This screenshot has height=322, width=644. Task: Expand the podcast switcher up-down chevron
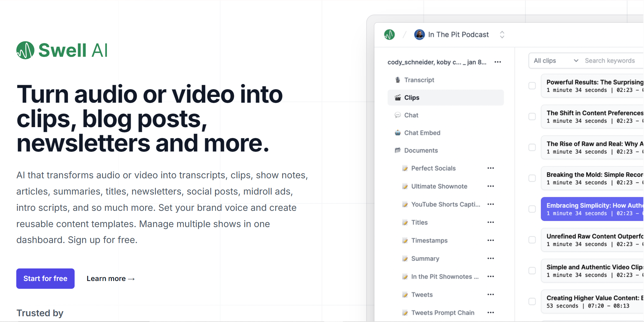[x=502, y=35]
